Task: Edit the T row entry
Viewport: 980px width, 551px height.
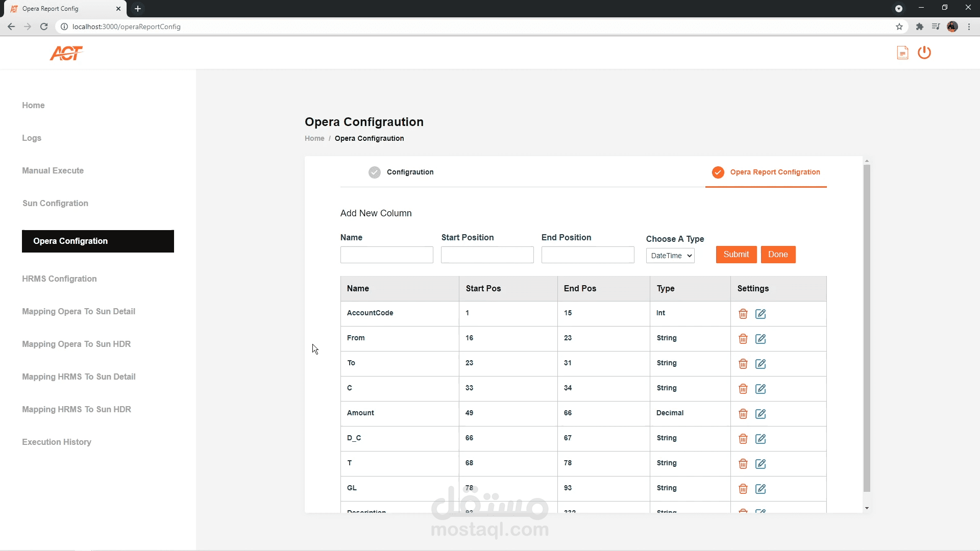Action: tap(761, 464)
